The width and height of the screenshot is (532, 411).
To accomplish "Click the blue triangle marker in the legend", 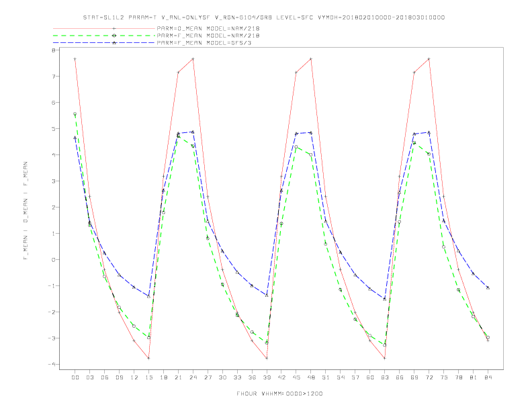I will click(114, 43).
